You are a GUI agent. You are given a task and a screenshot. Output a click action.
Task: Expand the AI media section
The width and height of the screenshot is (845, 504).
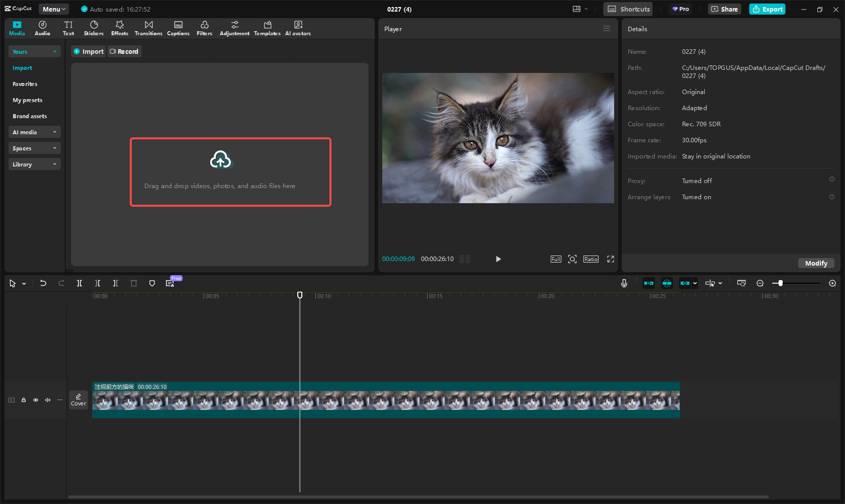(34, 132)
